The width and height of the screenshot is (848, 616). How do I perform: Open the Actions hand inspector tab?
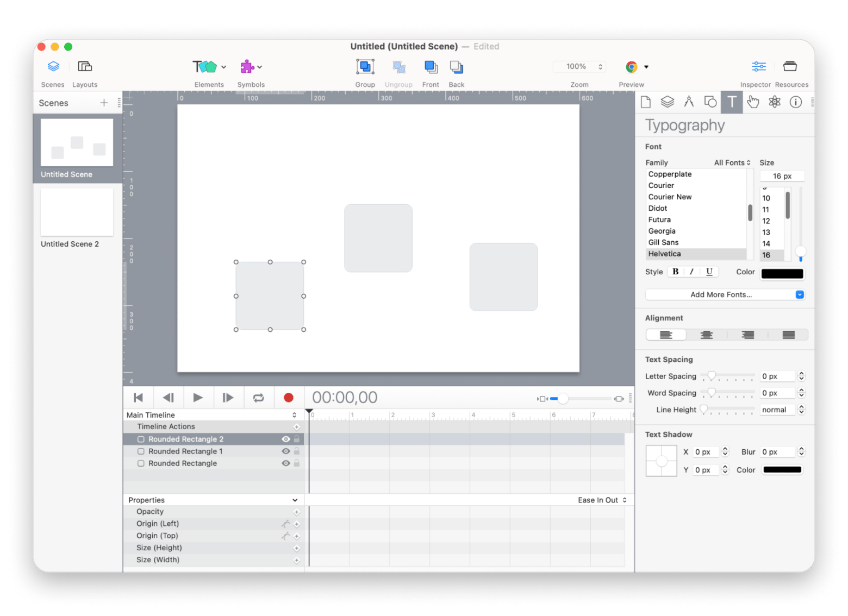point(753,102)
